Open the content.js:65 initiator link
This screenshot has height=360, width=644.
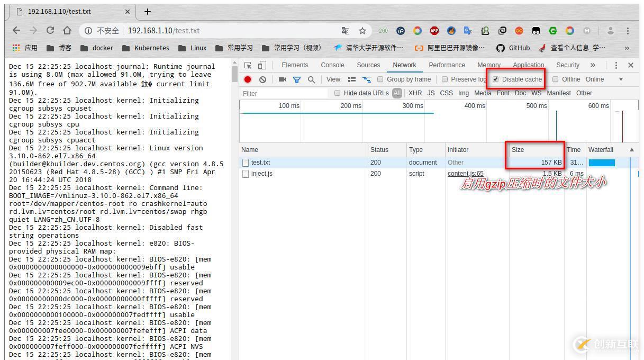pos(465,174)
